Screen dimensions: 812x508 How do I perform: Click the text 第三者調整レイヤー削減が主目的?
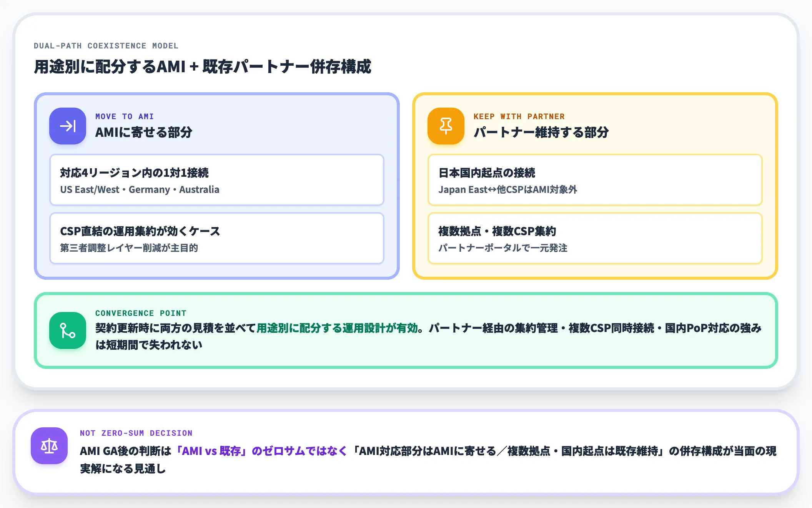129,248
